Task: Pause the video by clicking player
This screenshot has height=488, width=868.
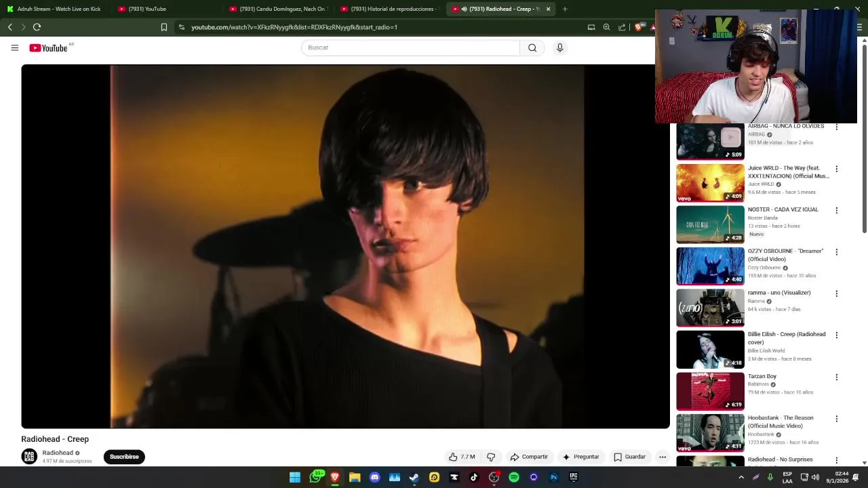Action: click(345, 246)
